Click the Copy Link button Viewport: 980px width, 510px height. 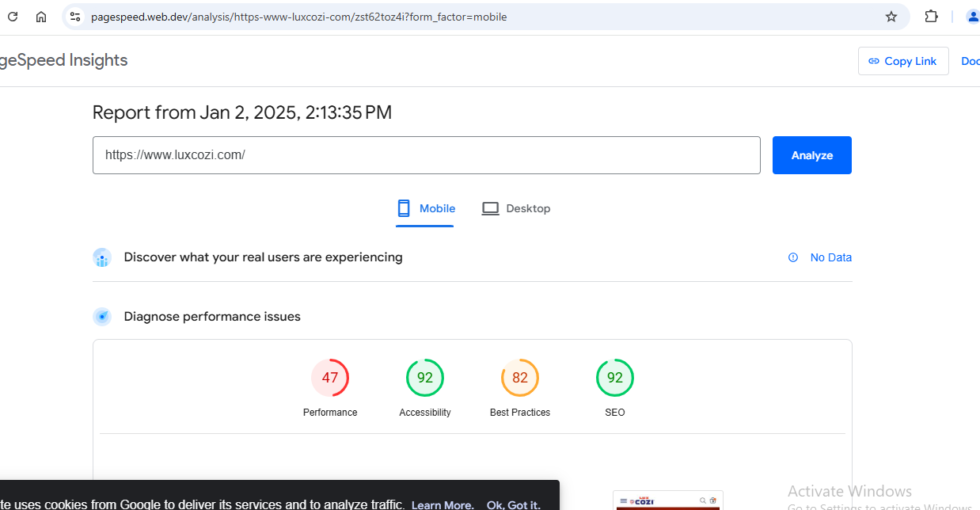[902, 61]
